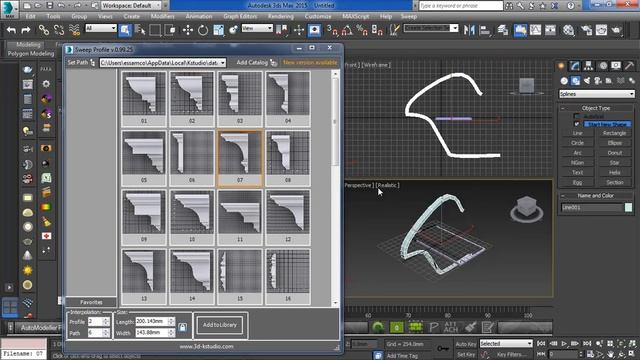
Task: Select the Shapes category icon
Action: pyautogui.click(x=575, y=81)
